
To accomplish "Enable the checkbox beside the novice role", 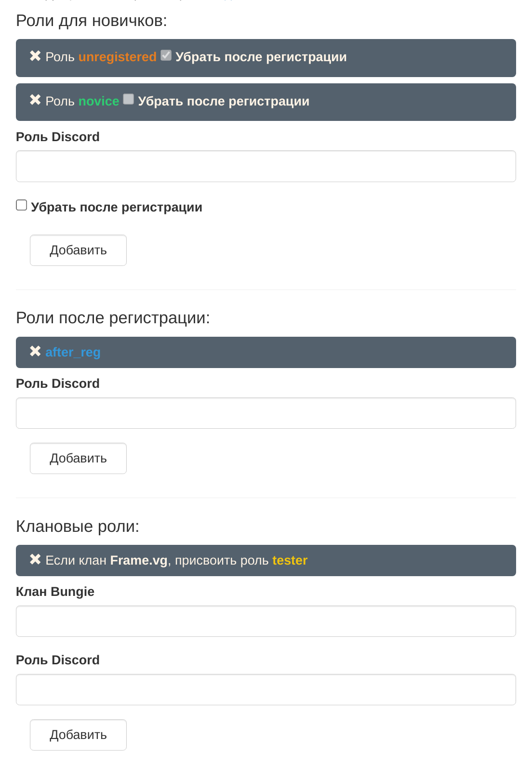I will point(128,99).
